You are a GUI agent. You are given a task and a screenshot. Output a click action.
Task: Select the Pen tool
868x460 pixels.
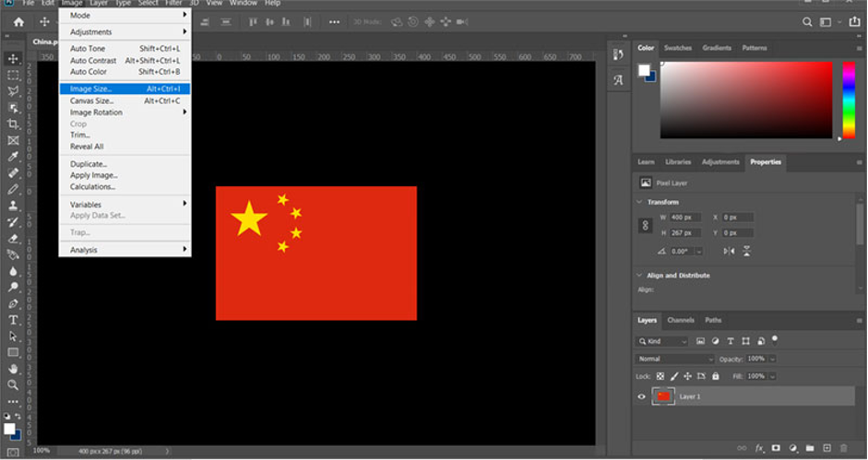coord(13,304)
